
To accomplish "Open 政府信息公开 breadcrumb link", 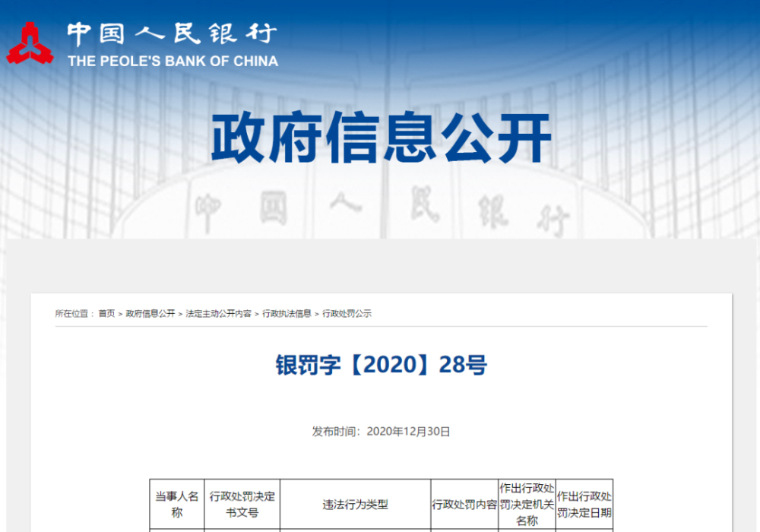I will (150, 313).
